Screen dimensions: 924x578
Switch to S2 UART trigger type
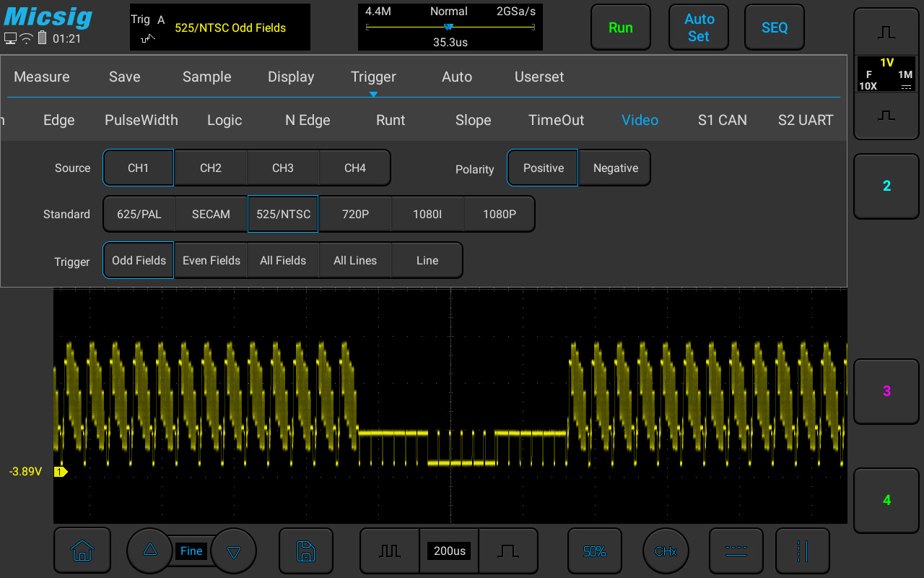(806, 120)
